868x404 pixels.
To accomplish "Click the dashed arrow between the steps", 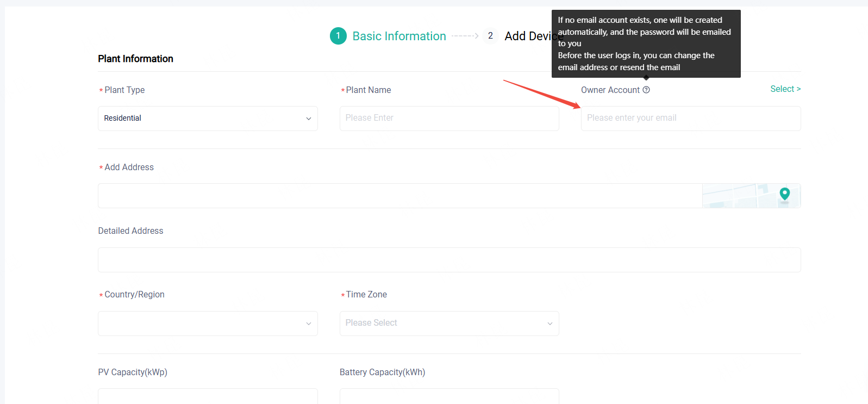I will [x=465, y=36].
